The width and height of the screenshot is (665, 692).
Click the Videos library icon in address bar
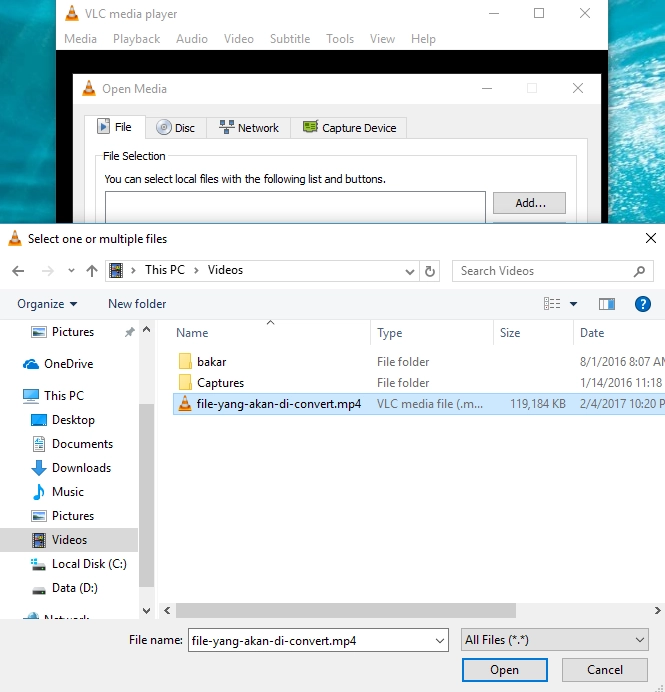(116, 271)
